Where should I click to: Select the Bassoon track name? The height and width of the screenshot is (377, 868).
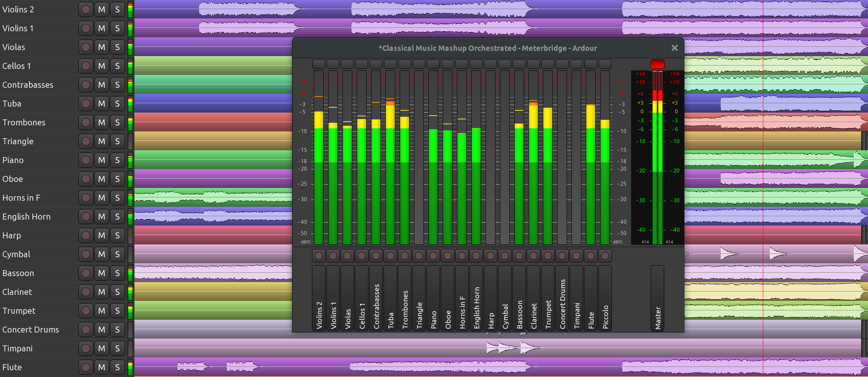pos(18,273)
